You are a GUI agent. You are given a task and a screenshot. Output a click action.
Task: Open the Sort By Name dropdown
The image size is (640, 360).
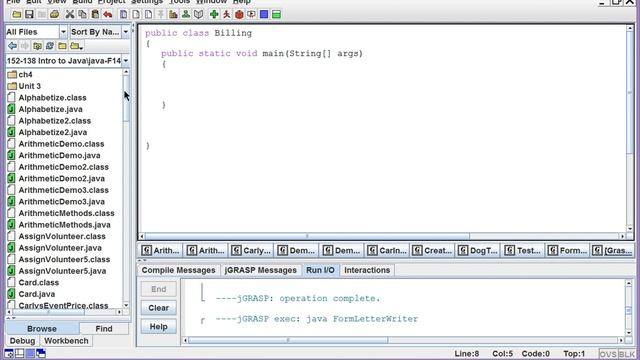(126, 32)
